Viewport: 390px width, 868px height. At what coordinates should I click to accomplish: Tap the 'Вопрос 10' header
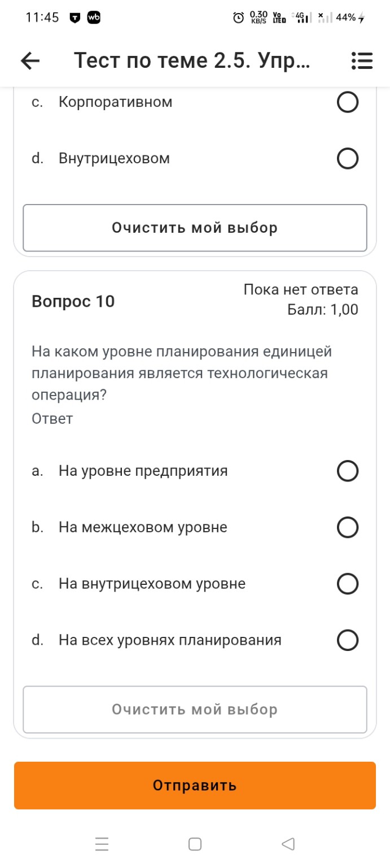(x=73, y=301)
